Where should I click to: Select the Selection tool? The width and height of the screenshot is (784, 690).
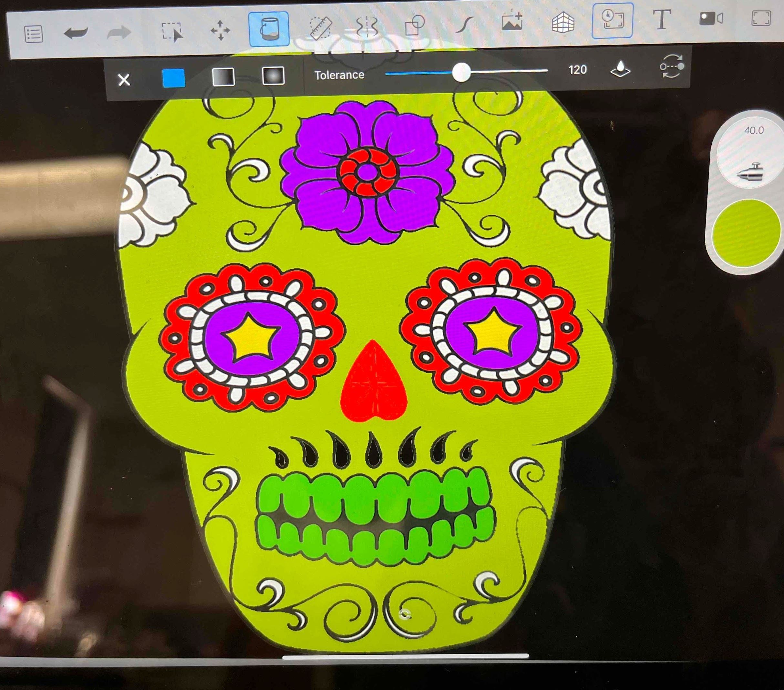(172, 31)
